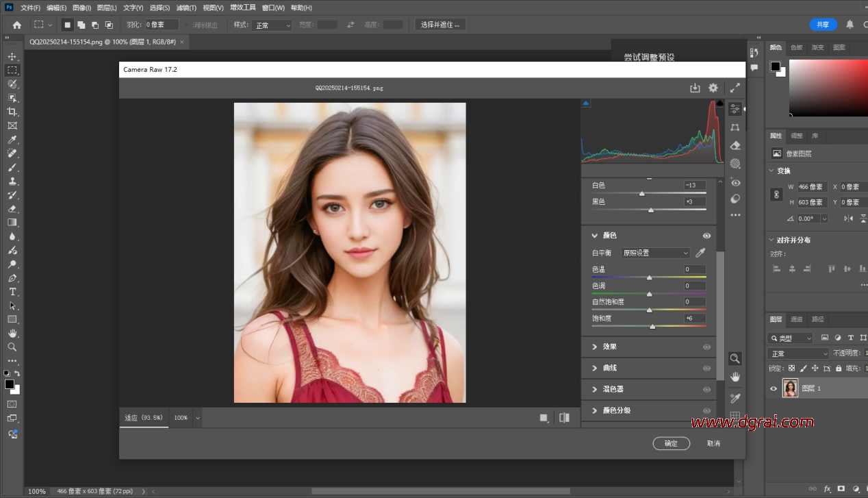
Task: Click the 确定 button
Action: (x=671, y=443)
